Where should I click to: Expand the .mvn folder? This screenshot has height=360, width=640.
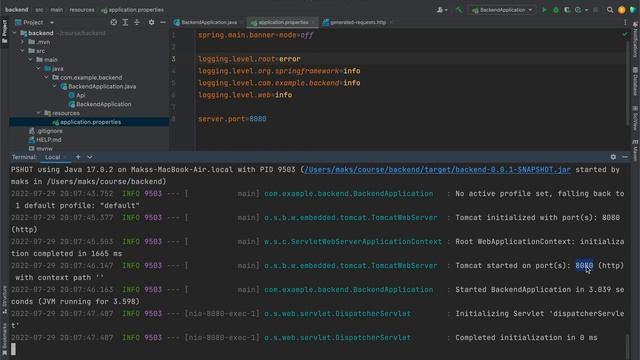pos(22,42)
